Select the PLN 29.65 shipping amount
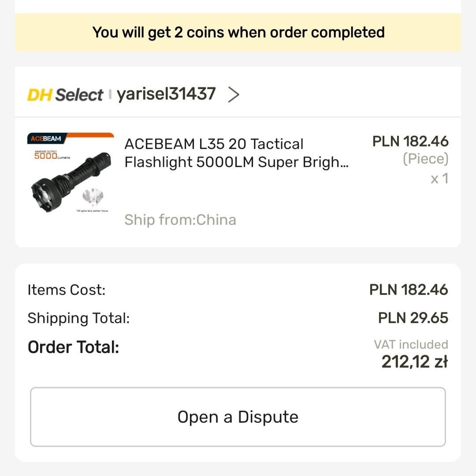Screen dimensions: 476x476 click(413, 318)
